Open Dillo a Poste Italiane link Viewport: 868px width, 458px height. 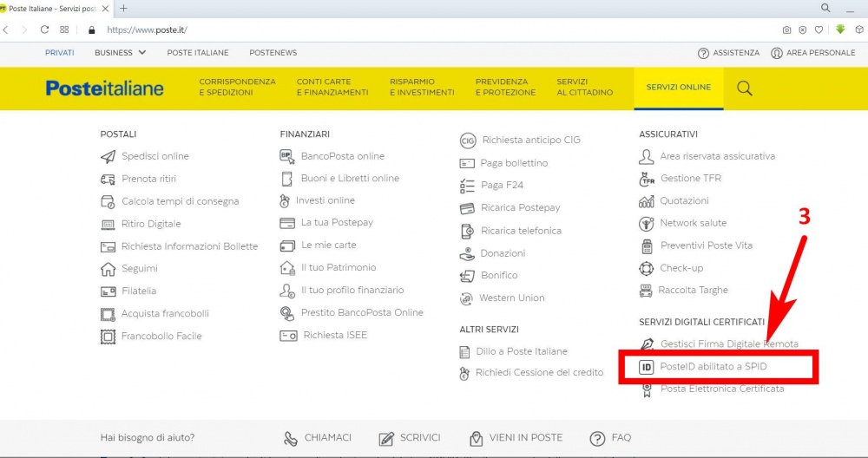tap(522, 352)
